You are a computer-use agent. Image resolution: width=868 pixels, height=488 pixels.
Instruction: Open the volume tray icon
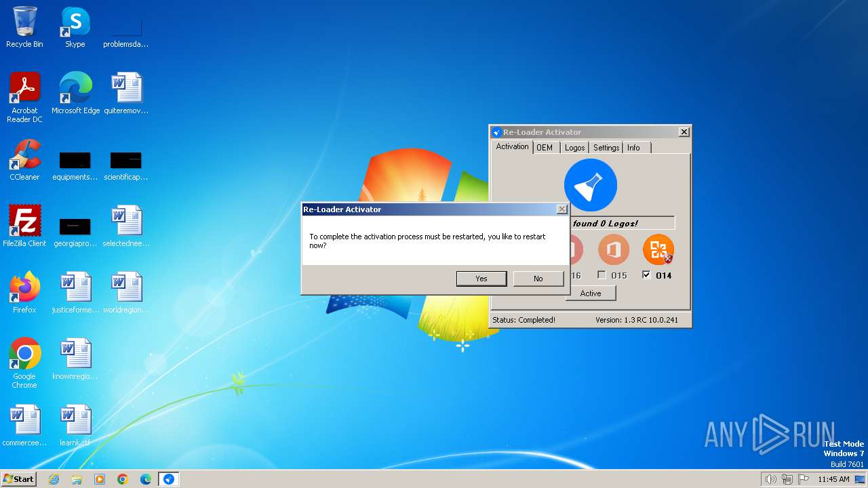click(770, 479)
